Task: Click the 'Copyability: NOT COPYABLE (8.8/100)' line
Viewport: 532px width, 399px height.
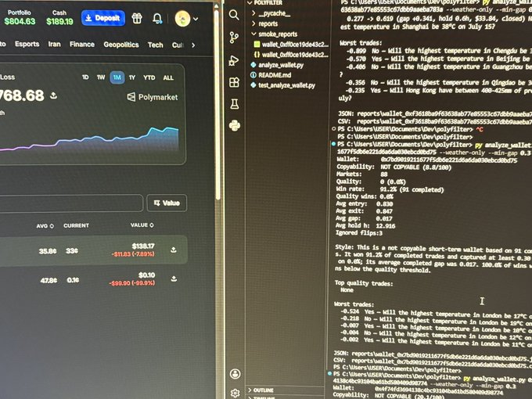Action: tap(394, 167)
